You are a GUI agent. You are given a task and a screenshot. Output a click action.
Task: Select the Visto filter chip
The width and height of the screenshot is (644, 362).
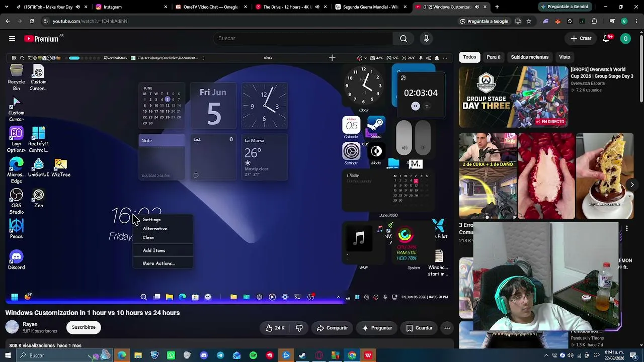tap(565, 57)
